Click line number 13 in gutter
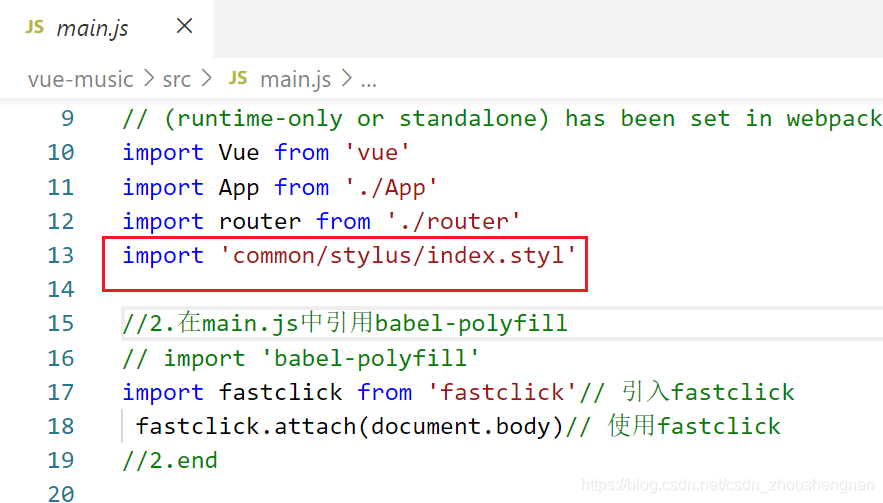The width and height of the screenshot is (883, 503). 60,255
